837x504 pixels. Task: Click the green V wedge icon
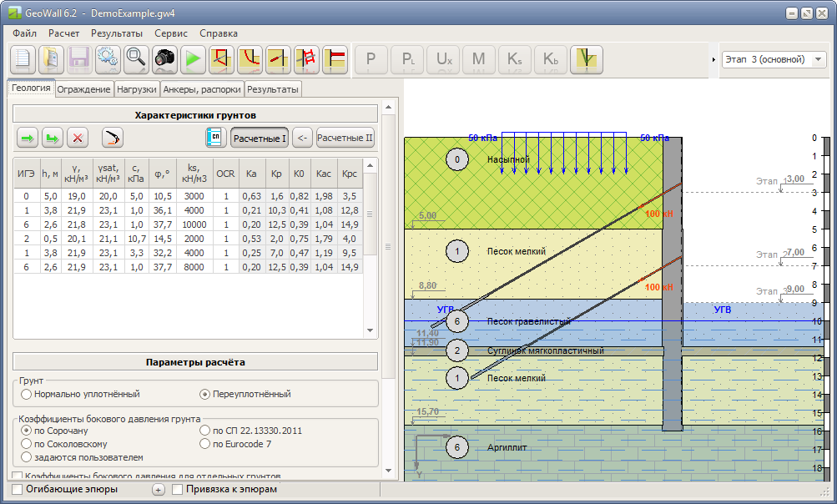tap(586, 58)
